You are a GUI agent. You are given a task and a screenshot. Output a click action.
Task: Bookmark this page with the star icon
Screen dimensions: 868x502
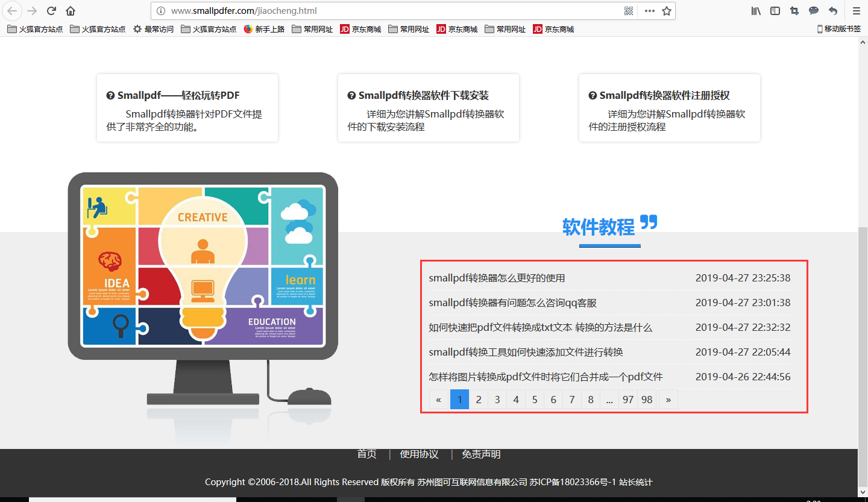point(666,11)
